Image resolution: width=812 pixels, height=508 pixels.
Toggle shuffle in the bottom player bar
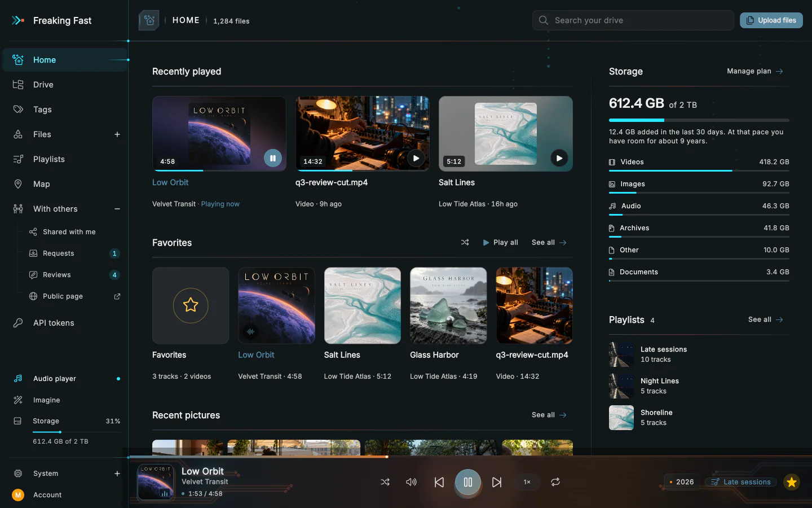[385, 482]
